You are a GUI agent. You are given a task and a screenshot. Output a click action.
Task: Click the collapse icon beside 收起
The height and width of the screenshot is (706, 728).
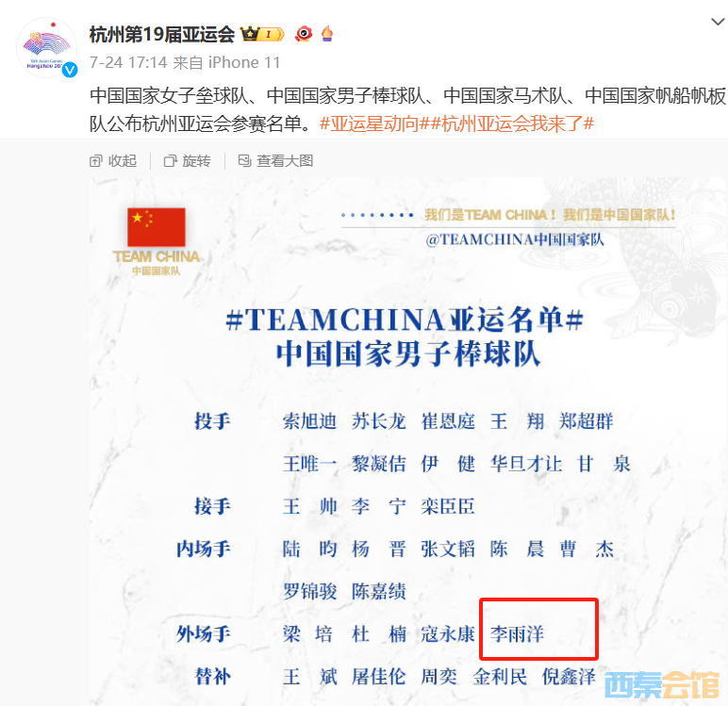[x=95, y=161]
